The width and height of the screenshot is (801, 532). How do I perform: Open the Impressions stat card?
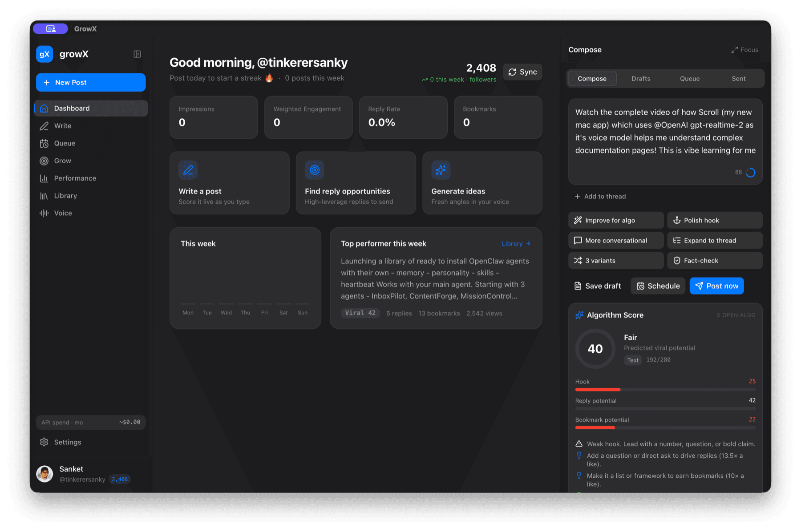[x=214, y=117]
